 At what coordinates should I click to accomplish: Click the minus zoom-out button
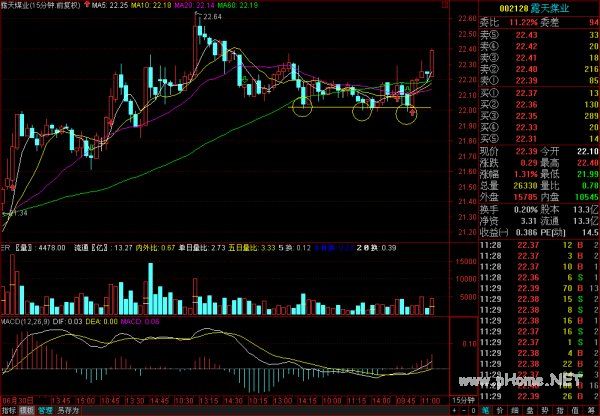click(464, 411)
